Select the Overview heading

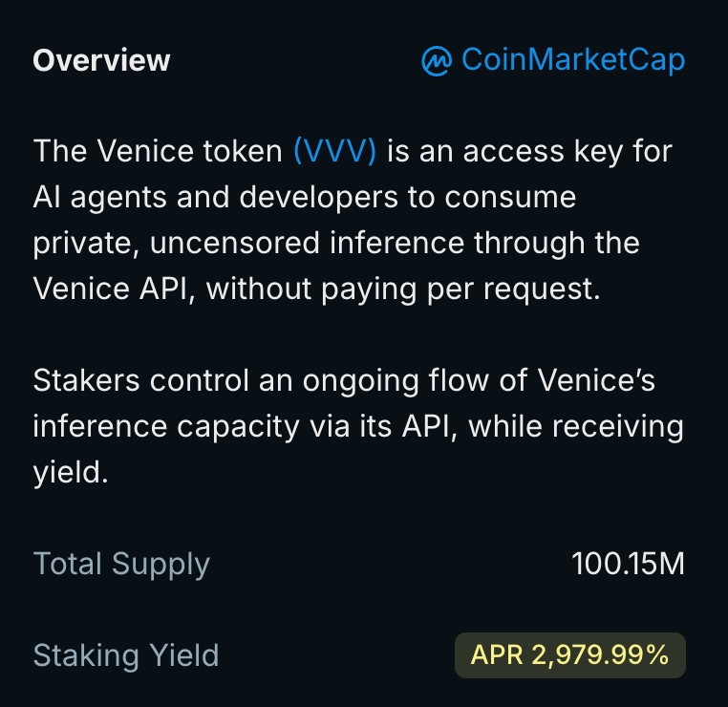click(x=101, y=61)
